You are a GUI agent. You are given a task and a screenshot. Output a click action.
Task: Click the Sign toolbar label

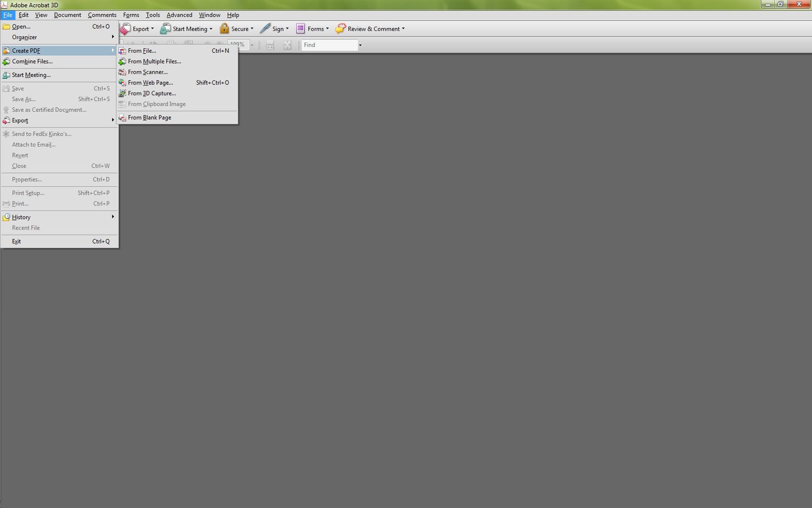pos(278,29)
